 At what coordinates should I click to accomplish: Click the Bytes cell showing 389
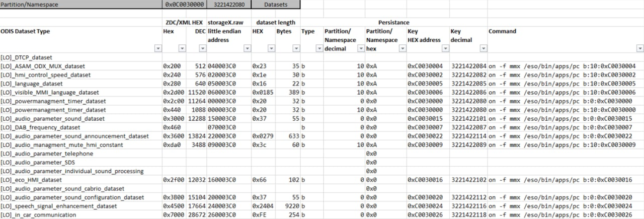[x=288, y=93]
